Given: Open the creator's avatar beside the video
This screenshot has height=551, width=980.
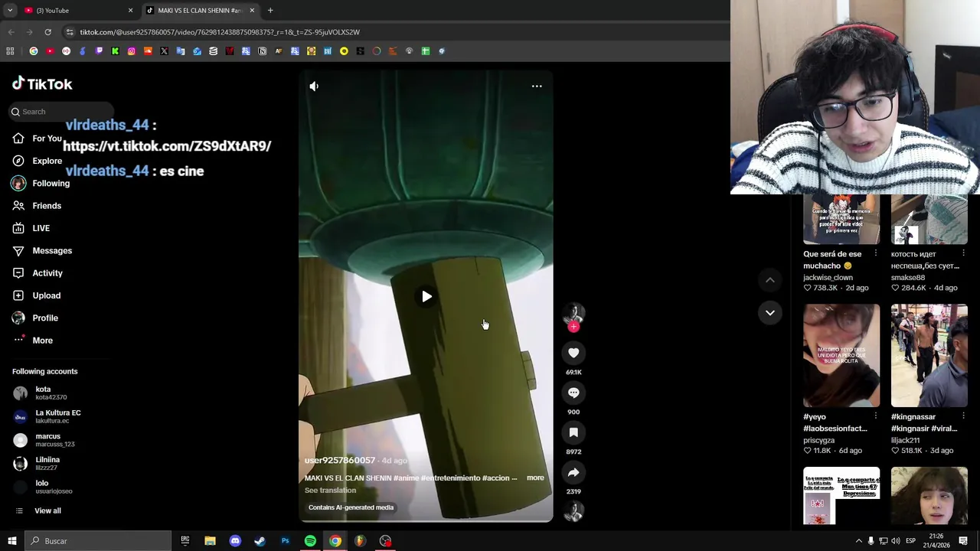Looking at the screenshot, I should (x=573, y=313).
